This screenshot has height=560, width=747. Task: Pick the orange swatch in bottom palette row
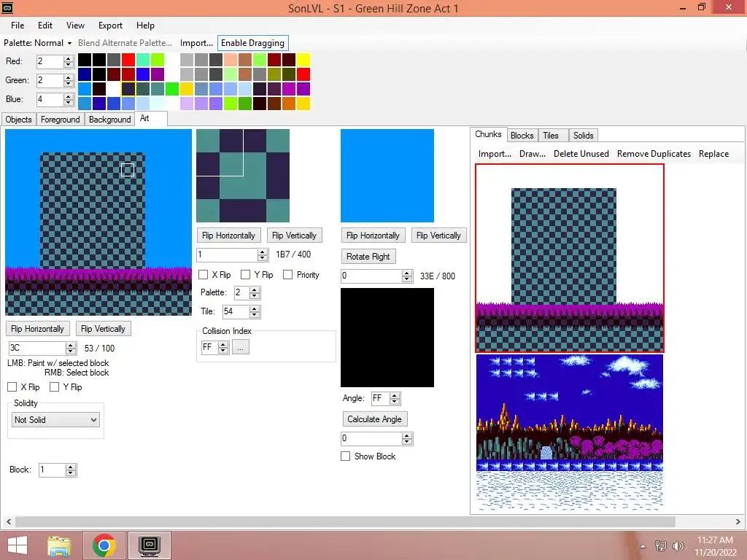(288, 104)
